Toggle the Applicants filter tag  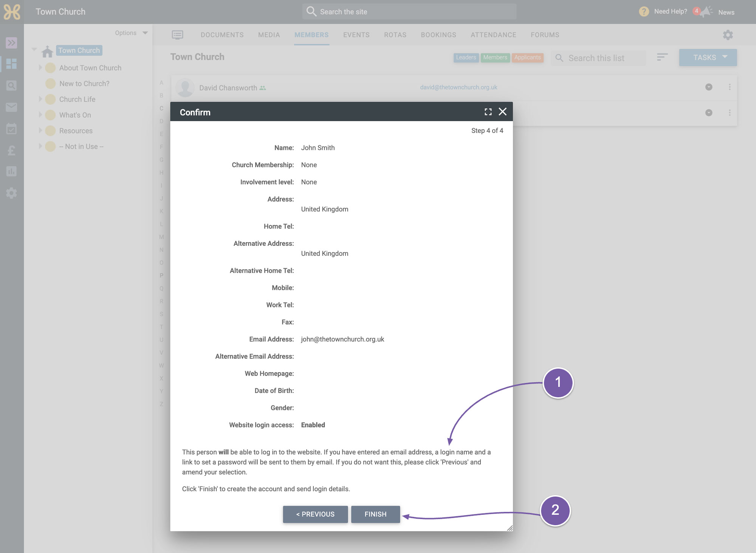[x=527, y=57]
